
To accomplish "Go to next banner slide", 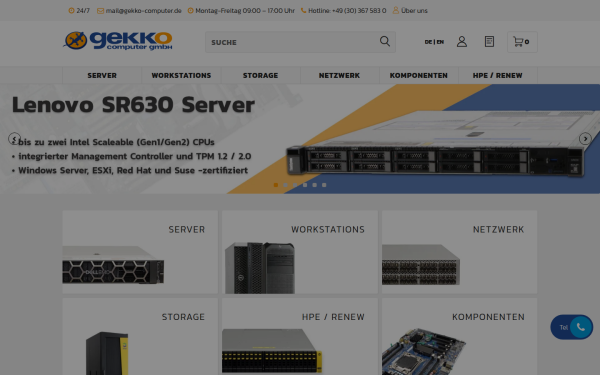I will pos(585,139).
